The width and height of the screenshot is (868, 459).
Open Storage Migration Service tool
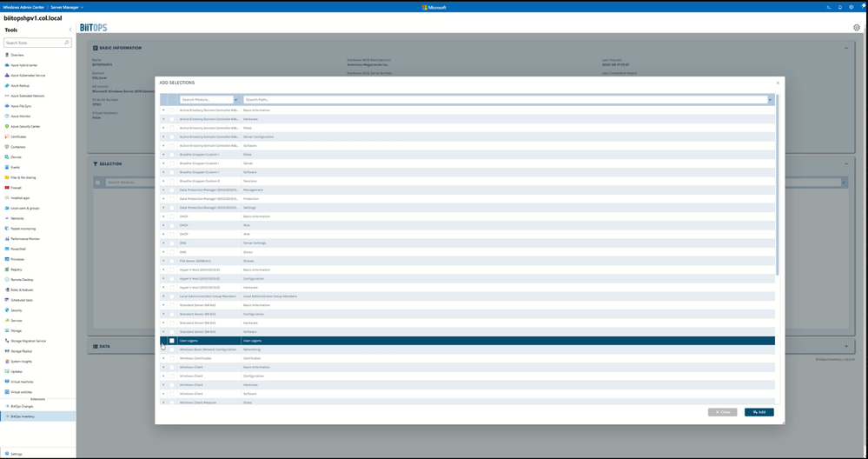[x=28, y=341]
